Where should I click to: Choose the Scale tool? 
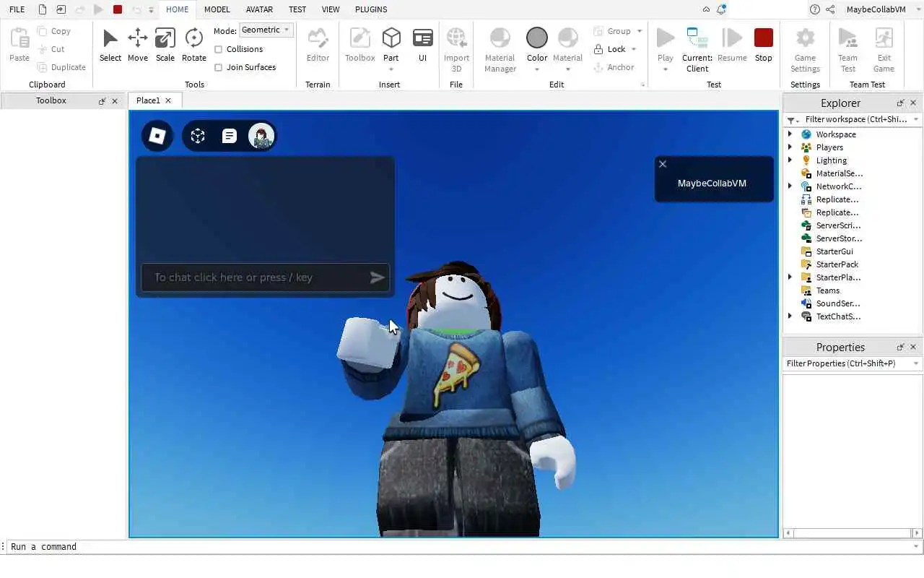point(165,46)
